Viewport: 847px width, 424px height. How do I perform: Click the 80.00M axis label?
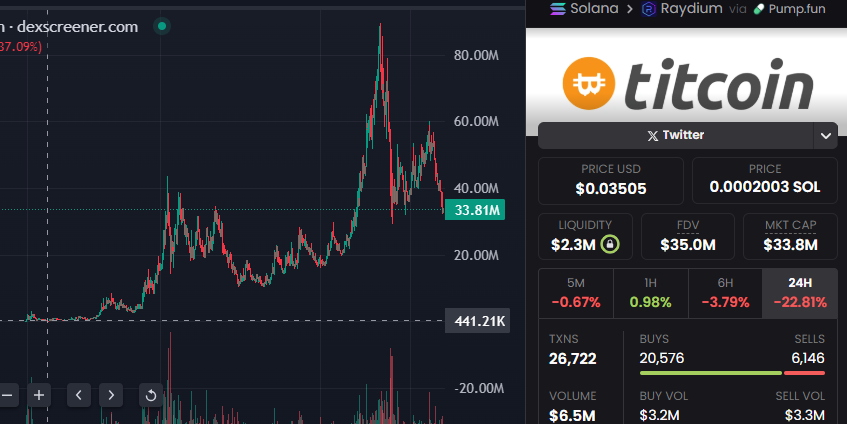[x=476, y=55]
